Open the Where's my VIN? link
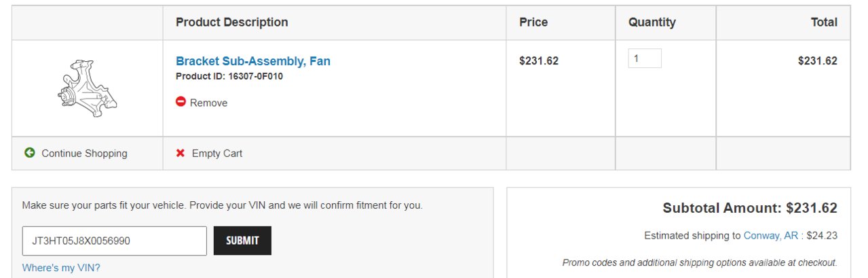 tap(61, 268)
